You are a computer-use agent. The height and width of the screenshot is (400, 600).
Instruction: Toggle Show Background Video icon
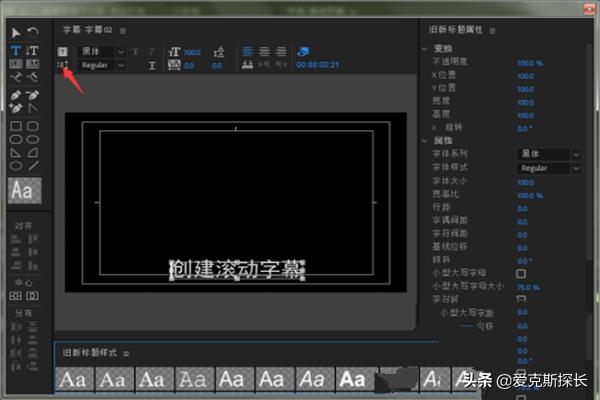click(303, 51)
